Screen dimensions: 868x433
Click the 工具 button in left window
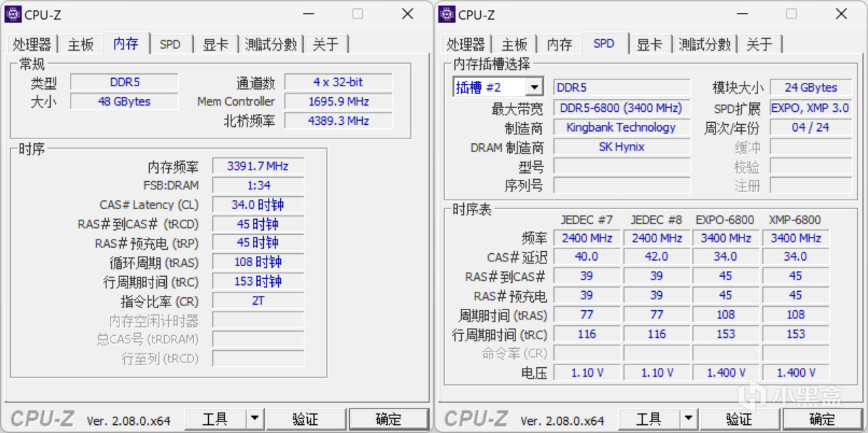tap(215, 419)
